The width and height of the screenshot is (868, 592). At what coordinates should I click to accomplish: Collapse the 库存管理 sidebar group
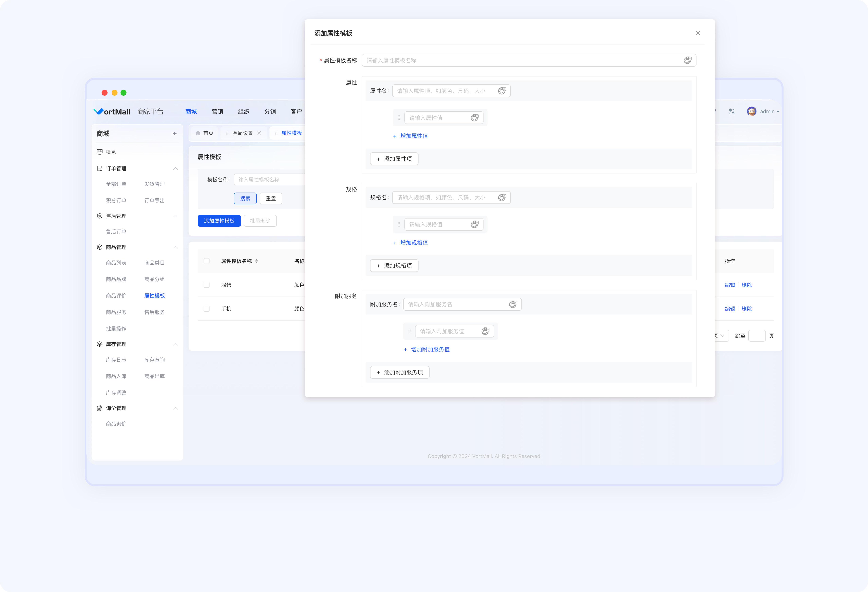[175, 344]
